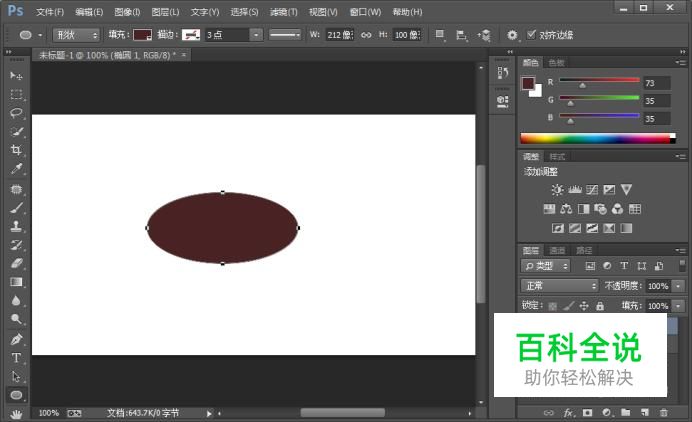Toggle shape layer filter
Screen dimensions: 692x422
coord(642,266)
